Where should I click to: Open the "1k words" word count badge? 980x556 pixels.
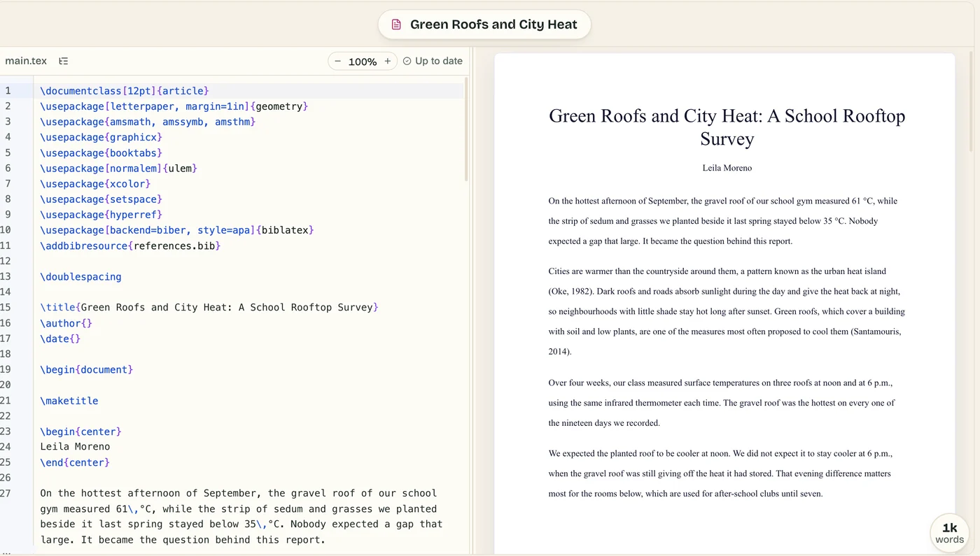pos(949,533)
